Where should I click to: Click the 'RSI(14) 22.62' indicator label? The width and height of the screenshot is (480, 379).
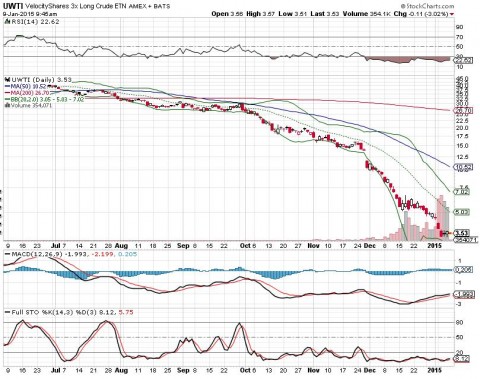pyautogui.click(x=36, y=22)
